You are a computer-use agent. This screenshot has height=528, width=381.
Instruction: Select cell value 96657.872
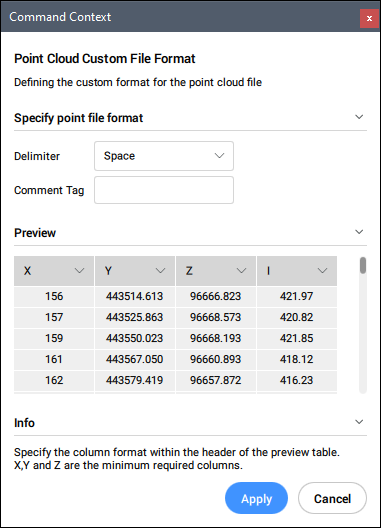(216, 380)
